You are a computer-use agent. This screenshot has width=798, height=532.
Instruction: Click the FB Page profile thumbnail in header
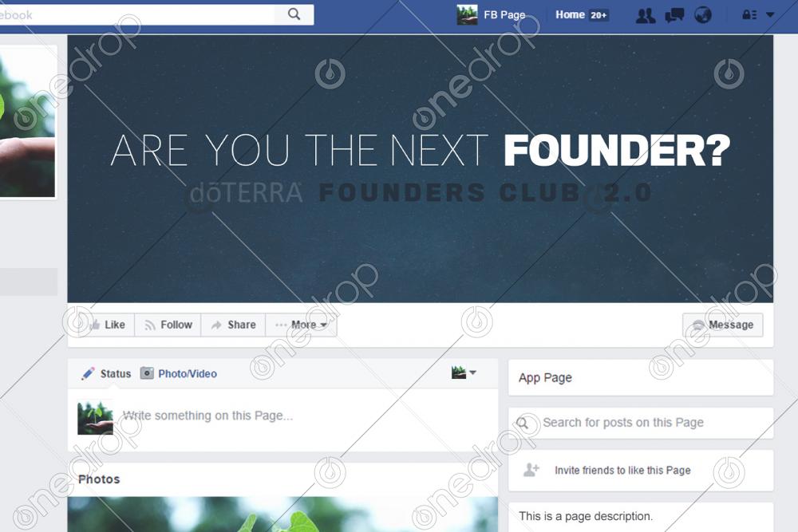[x=467, y=14]
